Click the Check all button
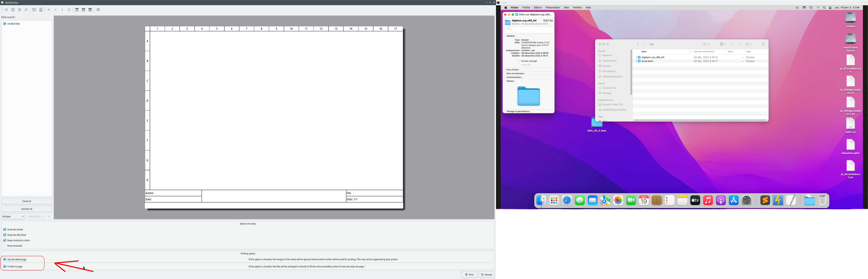The width and height of the screenshot is (868, 279). (27, 201)
